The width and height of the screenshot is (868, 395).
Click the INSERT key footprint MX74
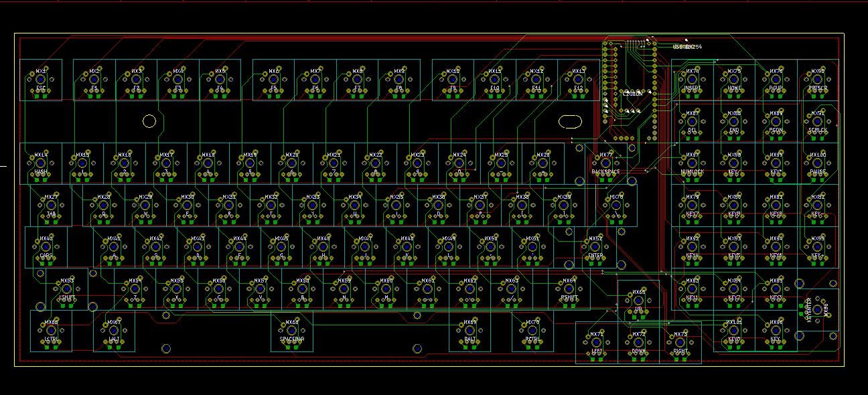[x=693, y=80]
